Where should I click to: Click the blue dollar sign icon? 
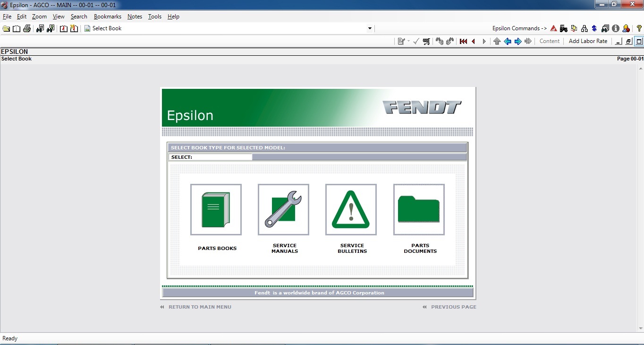594,28
